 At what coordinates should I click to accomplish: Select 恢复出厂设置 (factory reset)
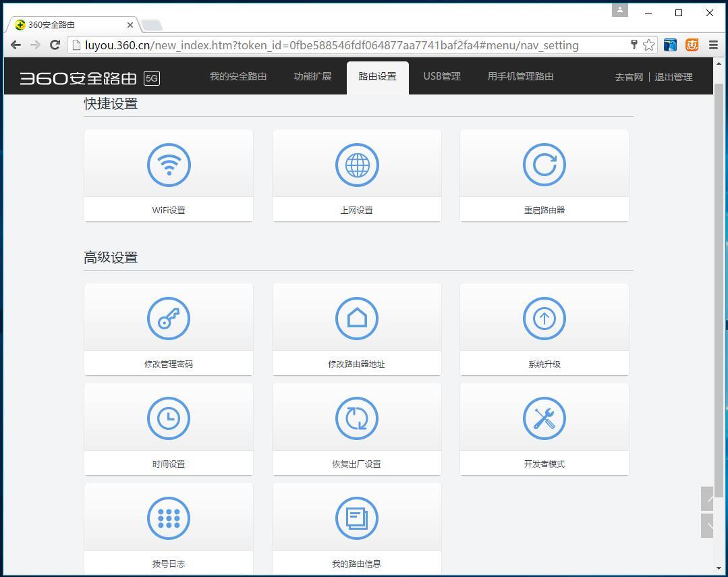click(356, 429)
